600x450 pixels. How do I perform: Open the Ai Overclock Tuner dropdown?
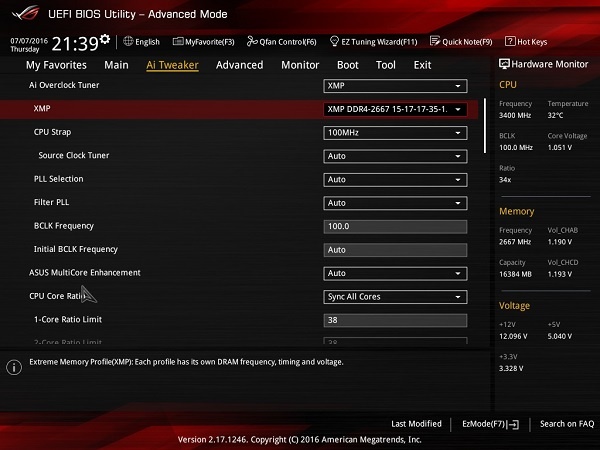click(395, 86)
